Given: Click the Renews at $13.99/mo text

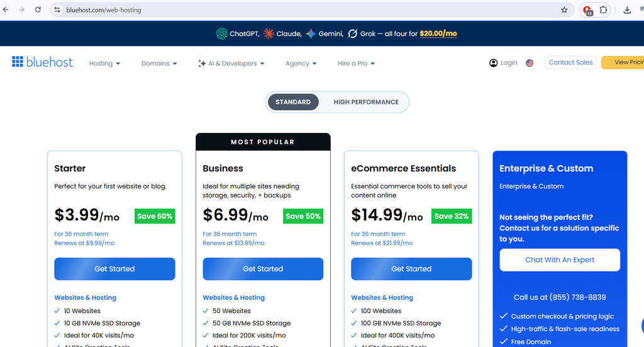Looking at the screenshot, I should 233,243.
